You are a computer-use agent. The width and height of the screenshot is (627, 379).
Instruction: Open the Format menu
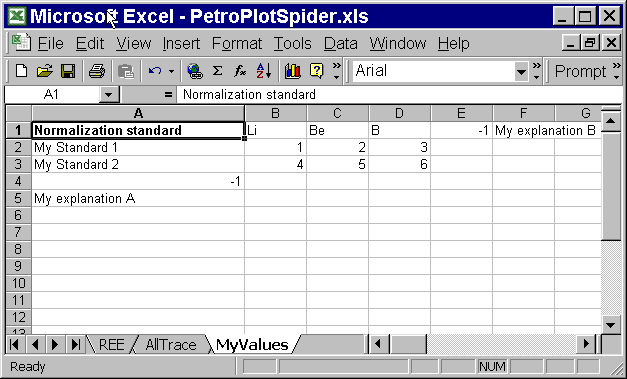(x=237, y=43)
